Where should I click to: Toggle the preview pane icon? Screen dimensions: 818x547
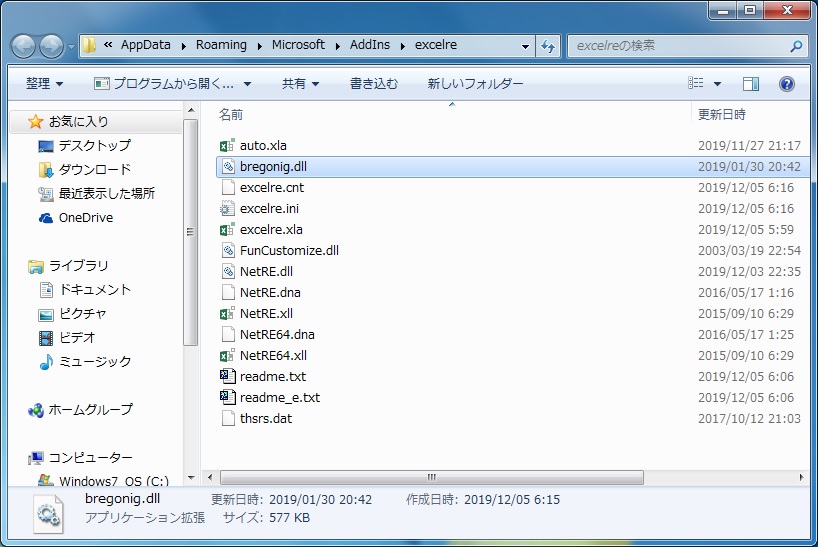tap(751, 84)
